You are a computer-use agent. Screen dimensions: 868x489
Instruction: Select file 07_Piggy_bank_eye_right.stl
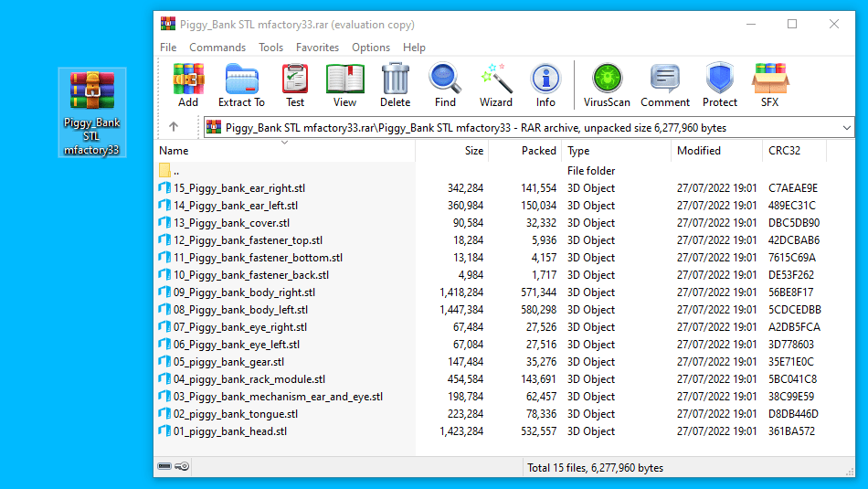tap(240, 327)
